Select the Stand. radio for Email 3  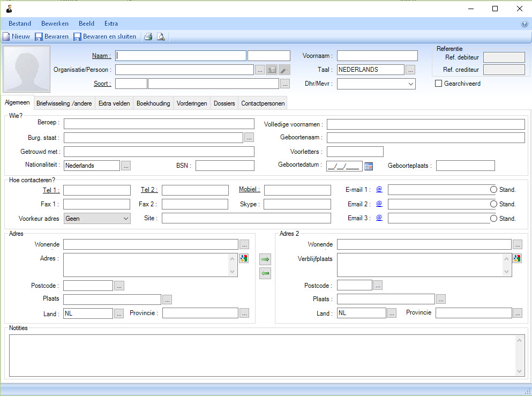tap(493, 219)
